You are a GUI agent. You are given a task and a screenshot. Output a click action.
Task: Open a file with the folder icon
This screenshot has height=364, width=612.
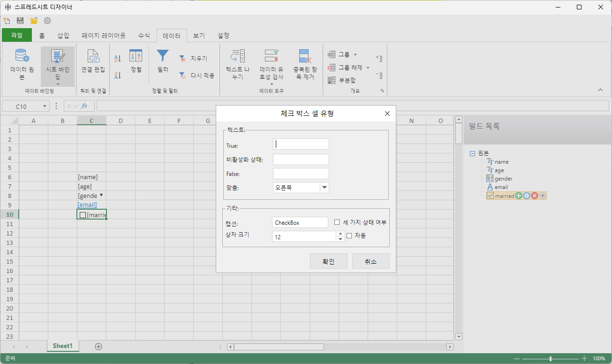pos(34,21)
